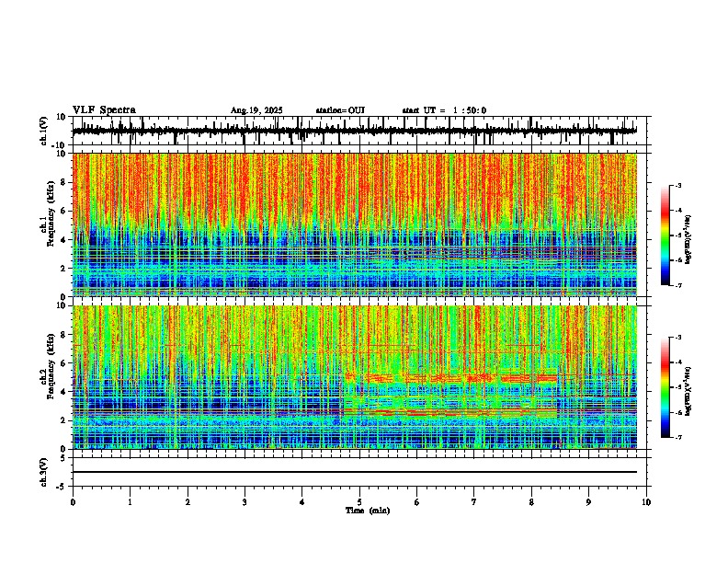The width and height of the screenshot is (728, 563).
Task: Click time-axis tick label "8"
Action: 531,502
